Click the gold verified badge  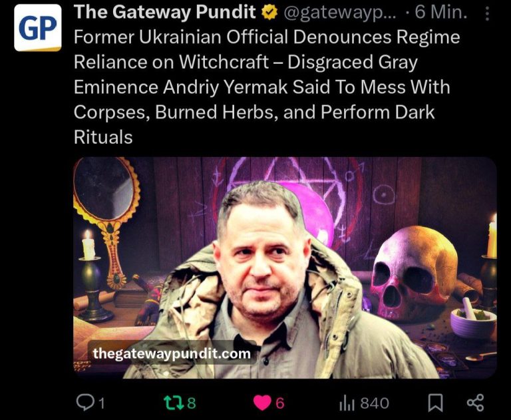(269, 13)
